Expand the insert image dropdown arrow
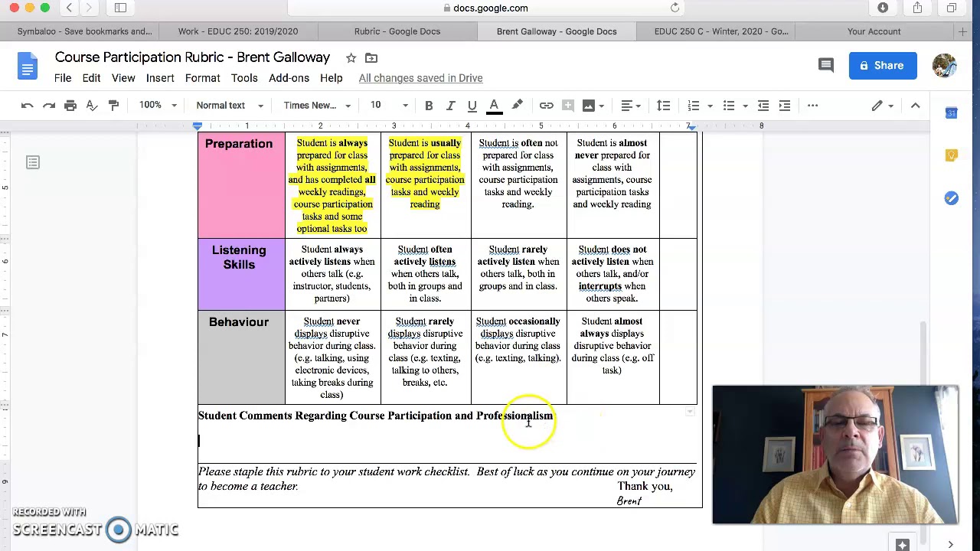Screen dimensions: 980x551 tap(602, 106)
